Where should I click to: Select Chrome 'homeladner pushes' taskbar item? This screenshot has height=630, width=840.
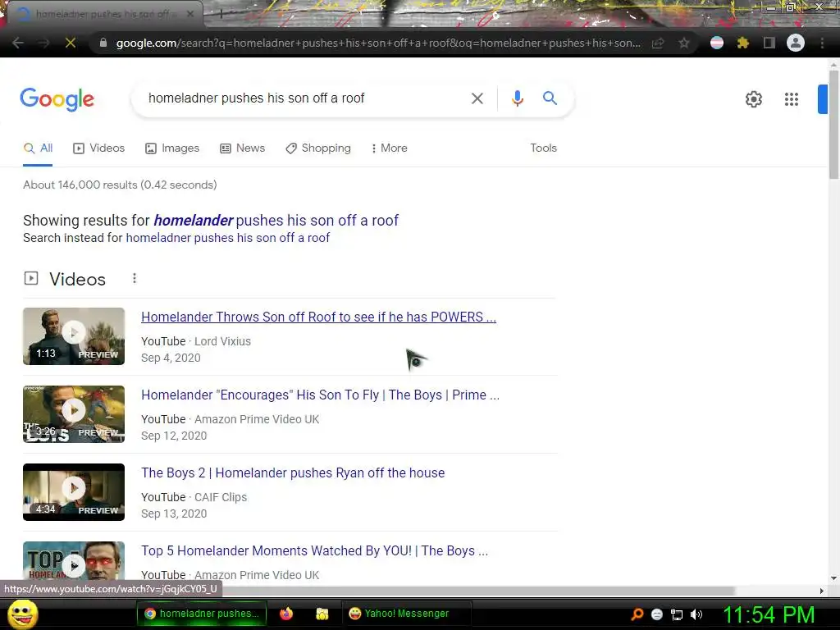(x=202, y=614)
